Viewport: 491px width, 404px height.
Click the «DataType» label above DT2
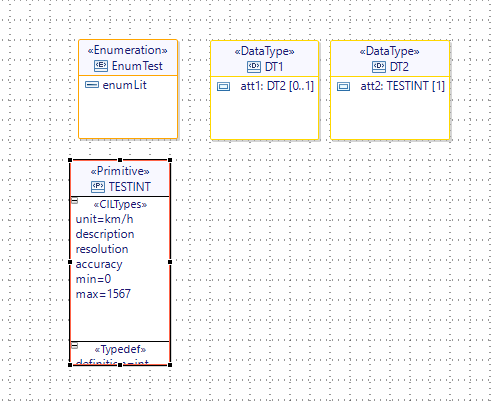390,51
